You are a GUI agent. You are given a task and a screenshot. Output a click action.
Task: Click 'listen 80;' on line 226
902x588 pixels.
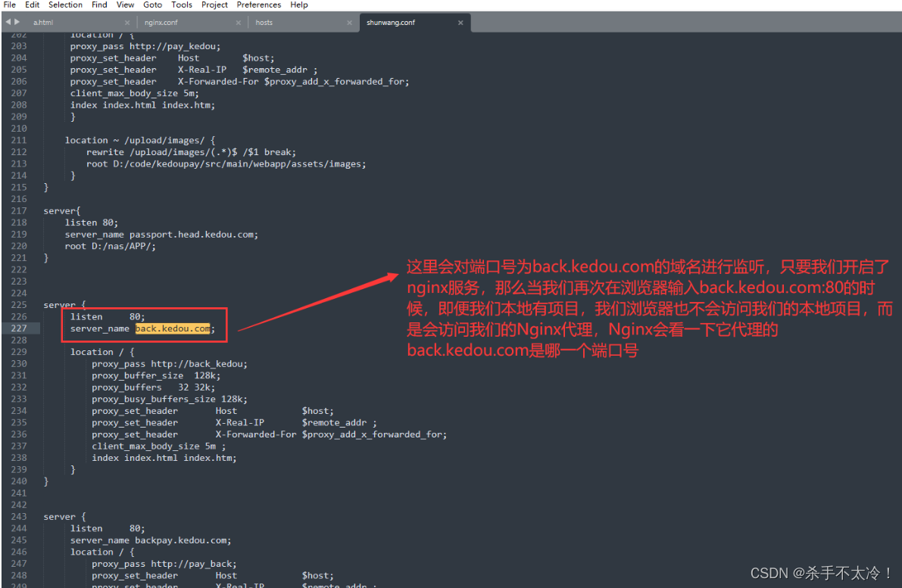point(108,317)
